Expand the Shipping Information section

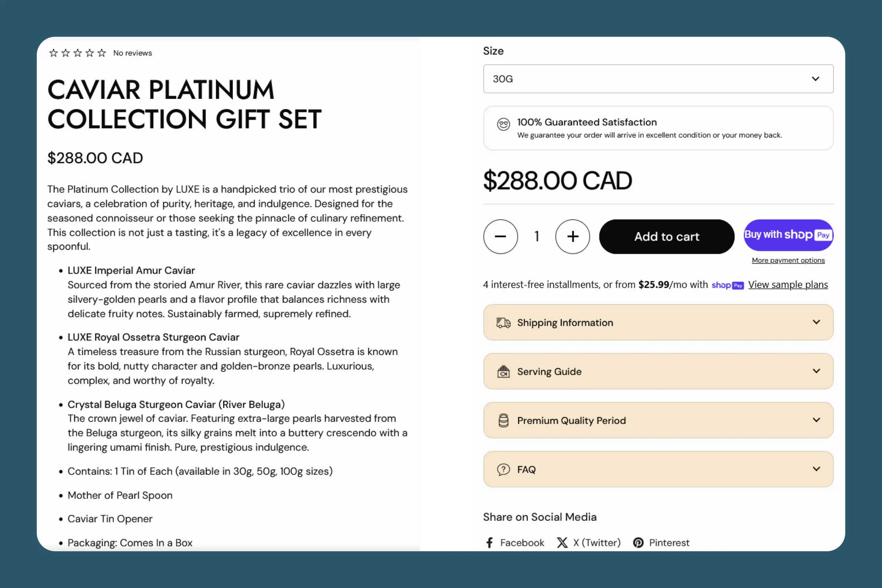click(658, 322)
